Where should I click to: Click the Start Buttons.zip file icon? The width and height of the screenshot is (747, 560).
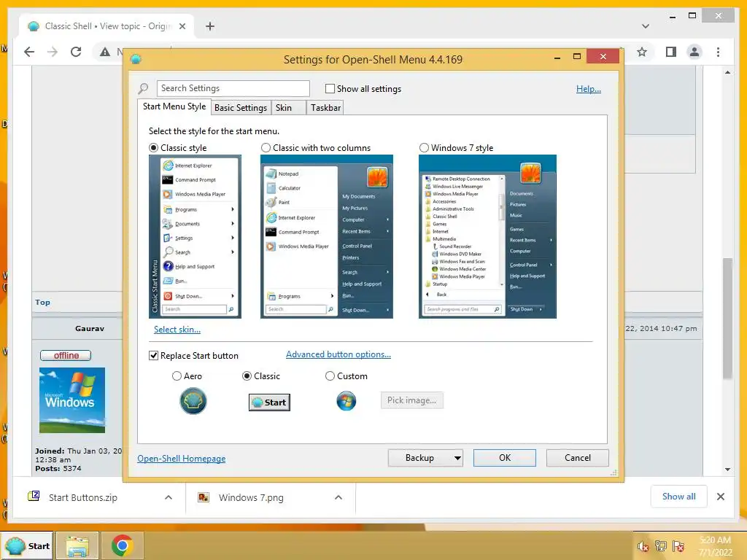pyautogui.click(x=34, y=497)
